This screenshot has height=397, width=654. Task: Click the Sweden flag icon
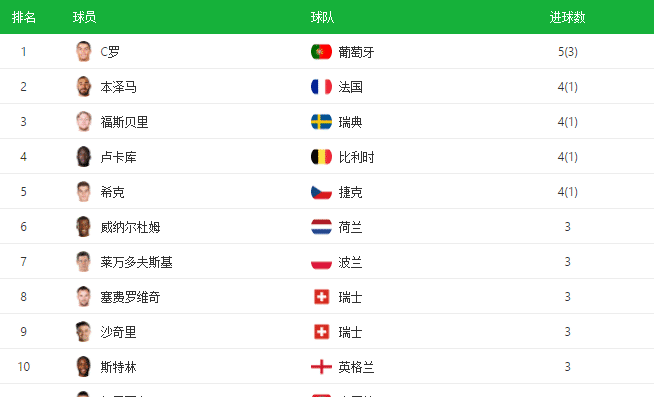coord(321,122)
